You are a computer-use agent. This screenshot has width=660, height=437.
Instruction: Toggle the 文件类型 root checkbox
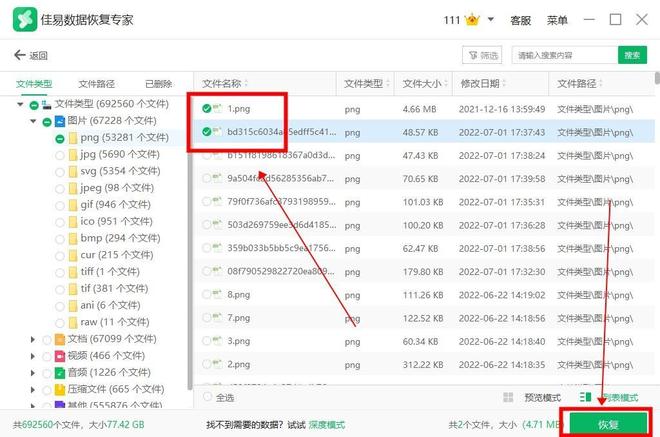tap(34, 105)
